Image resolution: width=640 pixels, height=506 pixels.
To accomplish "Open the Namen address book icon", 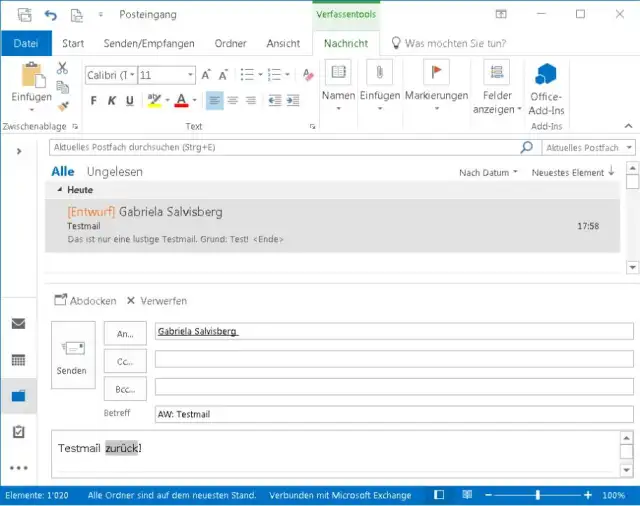I will point(339,72).
